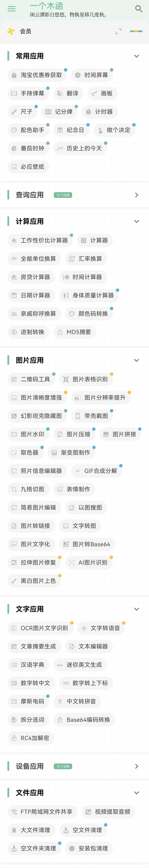The width and height of the screenshot is (149, 868).
Task: Expand the 设备应用 section arrow
Action: (136, 766)
